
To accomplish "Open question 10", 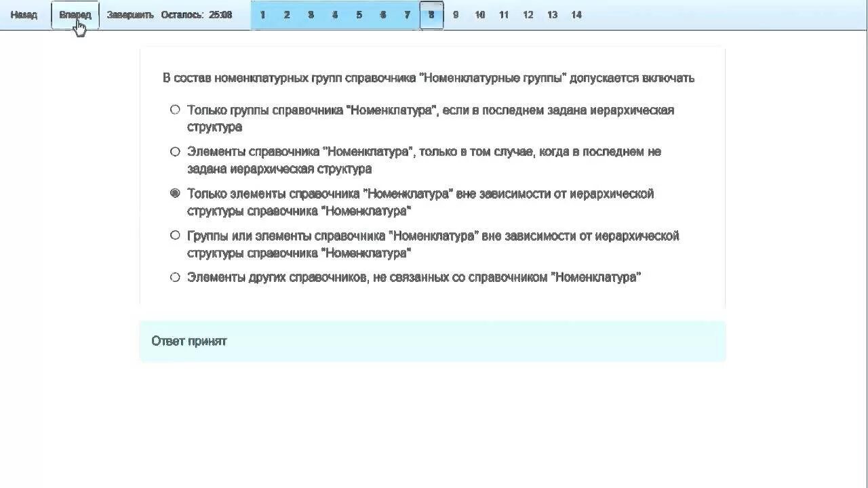I will (x=480, y=15).
